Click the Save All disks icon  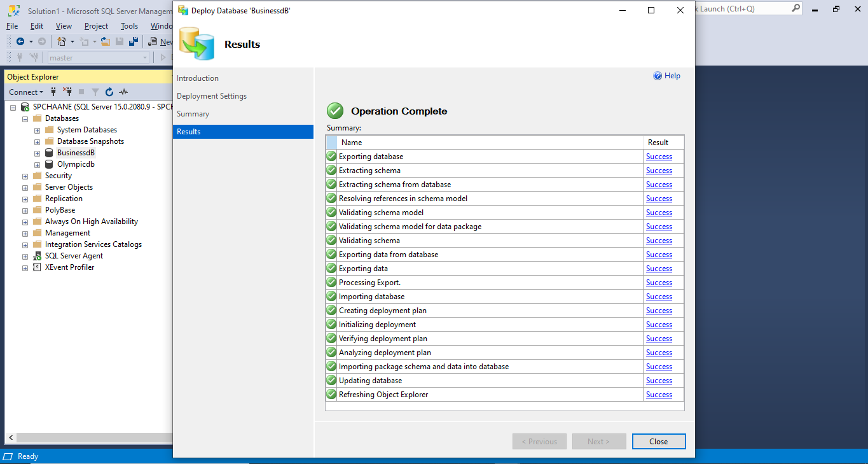click(134, 41)
